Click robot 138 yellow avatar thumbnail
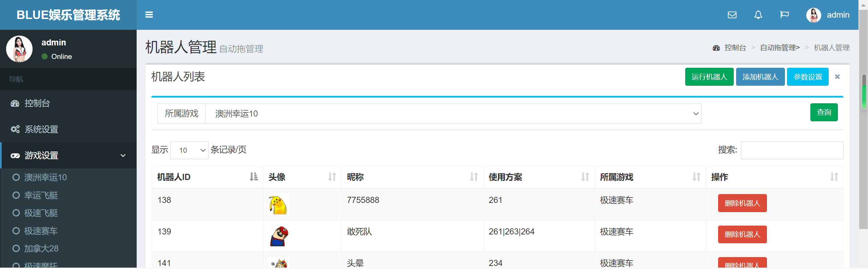Viewport: 868px width, 269px height. click(x=279, y=204)
